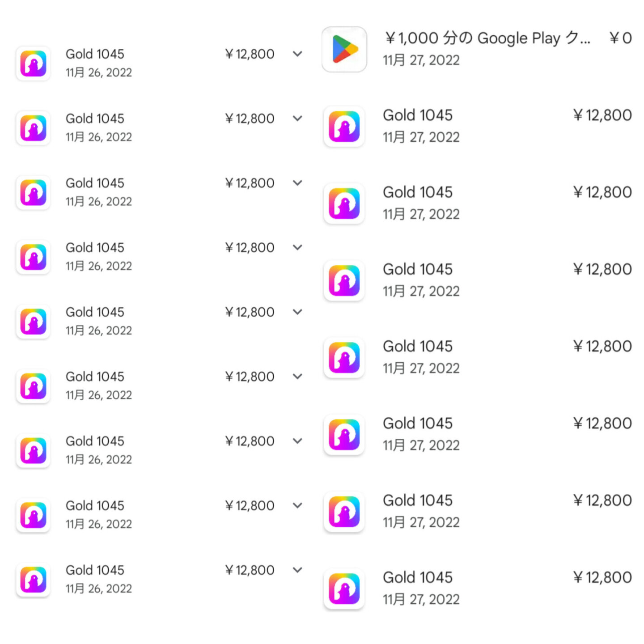Open the ¥1,000 Google Play credit entry
This screenshot has height=644, width=644.
pos(477,49)
